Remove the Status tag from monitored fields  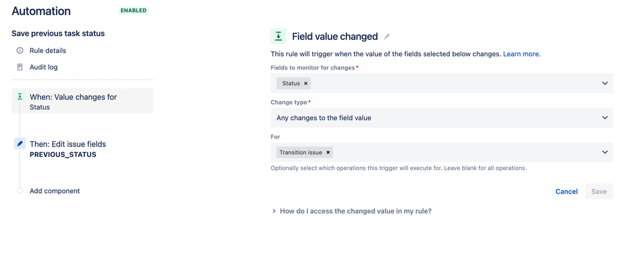click(x=306, y=83)
